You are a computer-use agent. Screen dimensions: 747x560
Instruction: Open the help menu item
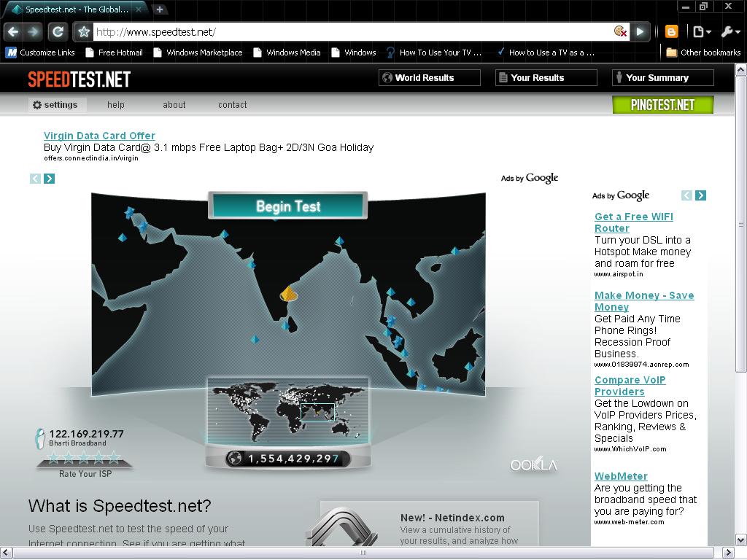[x=115, y=104]
